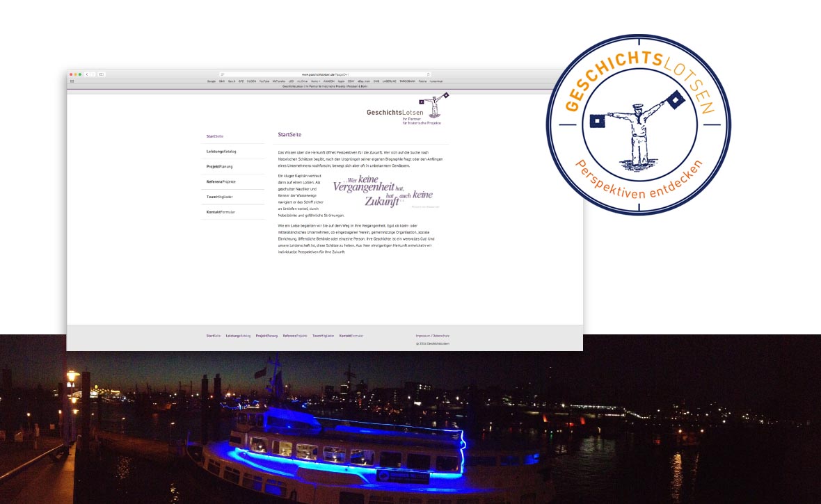Open the AMAZON bookmark
821x504 pixels.
329,81
